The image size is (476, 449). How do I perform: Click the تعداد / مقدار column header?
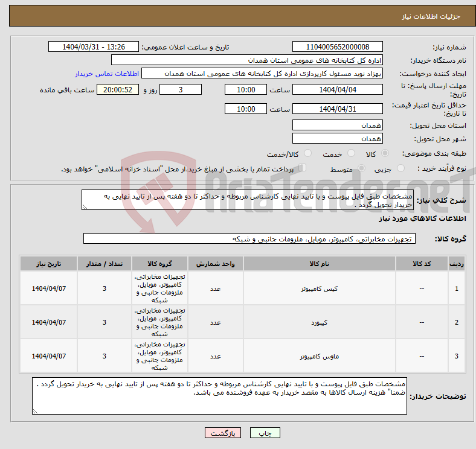click(x=104, y=264)
